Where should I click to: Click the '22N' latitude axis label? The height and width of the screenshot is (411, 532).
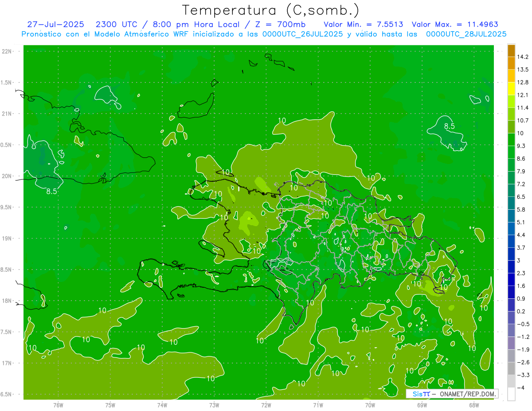pyautogui.click(x=7, y=51)
